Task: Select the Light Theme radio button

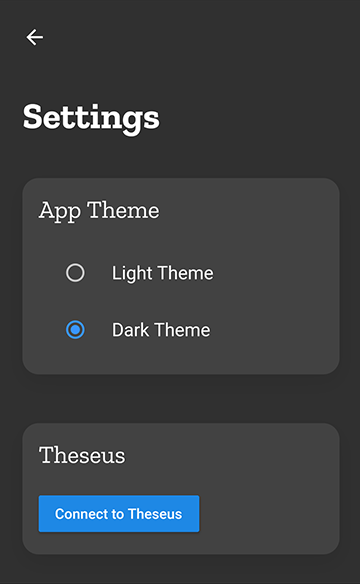Action: point(75,273)
